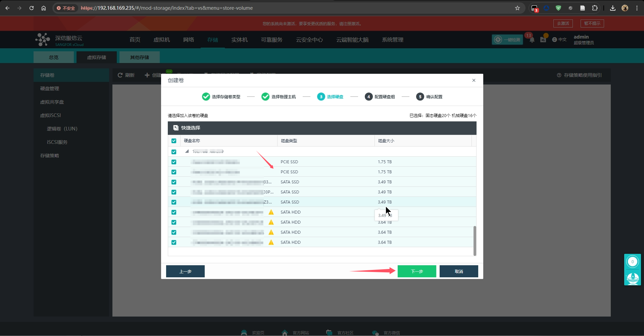Open browser downloads icon
Screen dimensions: 644x336
click(613, 8)
